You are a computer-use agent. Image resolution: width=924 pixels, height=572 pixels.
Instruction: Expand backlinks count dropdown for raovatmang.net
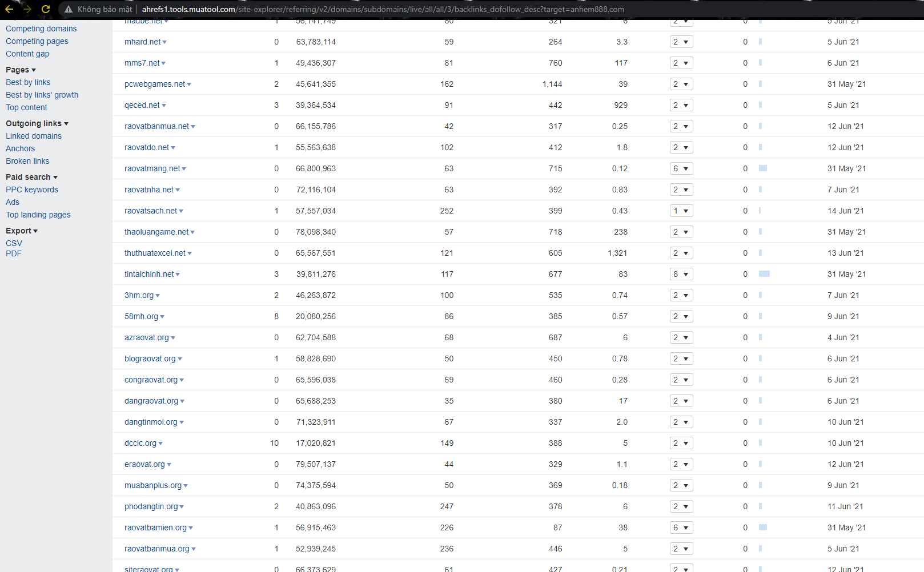[x=681, y=168]
